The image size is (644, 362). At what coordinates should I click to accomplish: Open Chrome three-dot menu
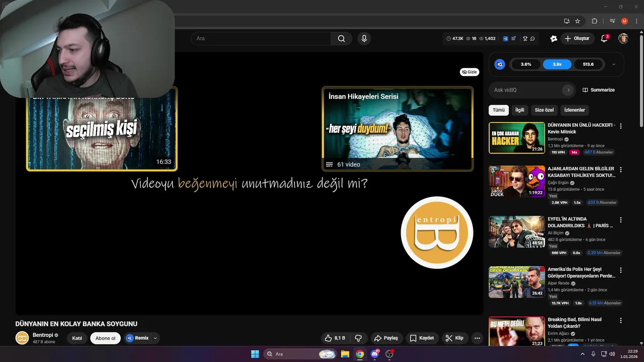pyautogui.click(x=636, y=21)
